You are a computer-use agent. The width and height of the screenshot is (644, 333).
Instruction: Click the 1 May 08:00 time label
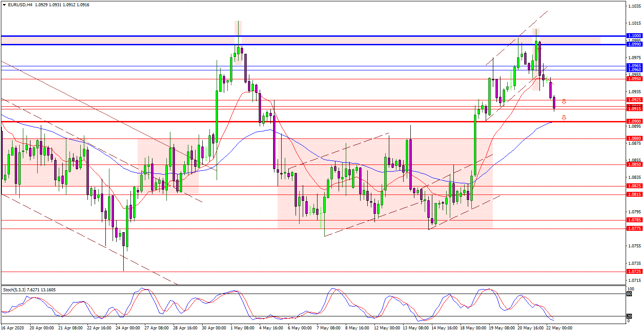tap(243, 328)
